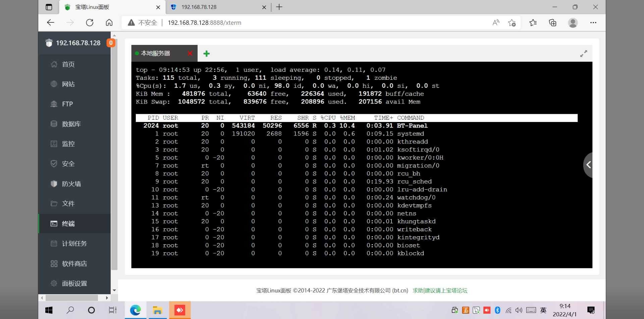This screenshot has width=644, height=319.
Task: Close the 宝塔Linux面板 browser tab
Action: pos(158,7)
